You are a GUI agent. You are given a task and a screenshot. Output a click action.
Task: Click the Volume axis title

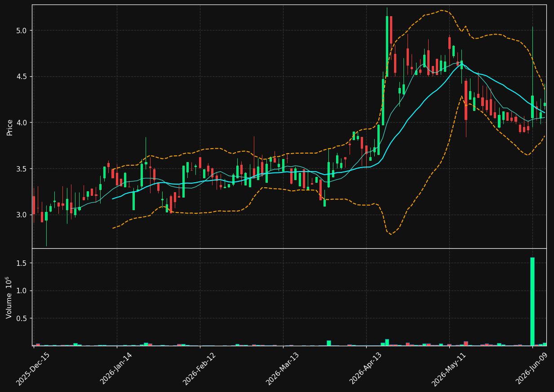9,297
